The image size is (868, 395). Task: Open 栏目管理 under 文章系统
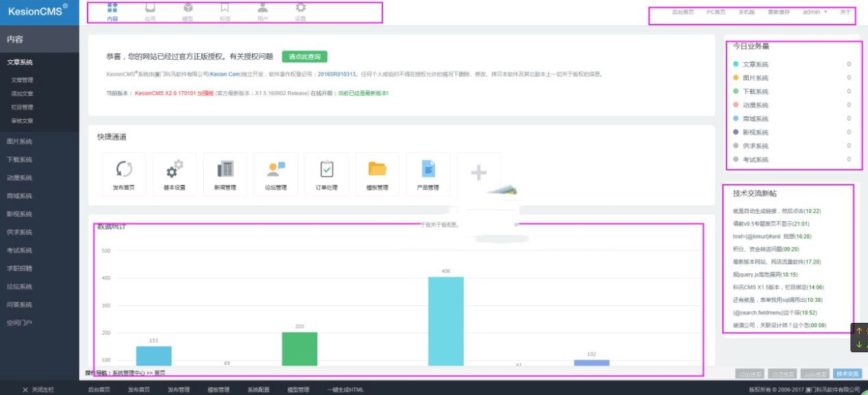(22, 107)
